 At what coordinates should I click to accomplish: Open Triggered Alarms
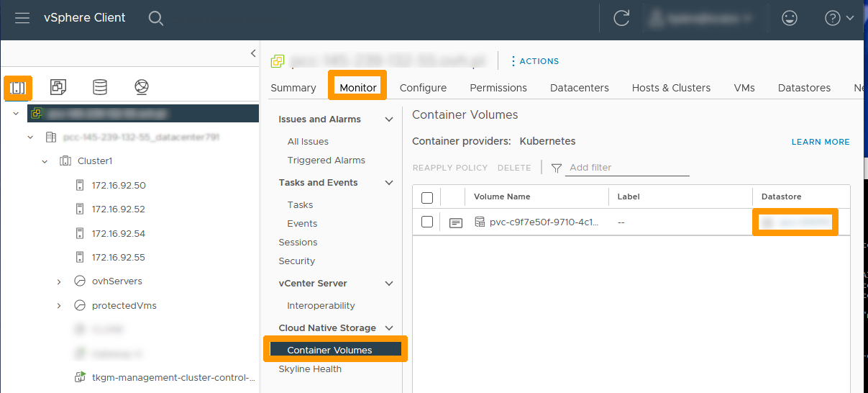pyautogui.click(x=326, y=161)
